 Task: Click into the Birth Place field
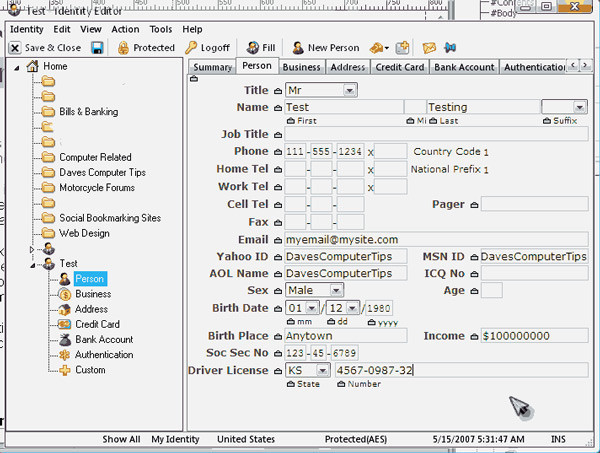(346, 336)
